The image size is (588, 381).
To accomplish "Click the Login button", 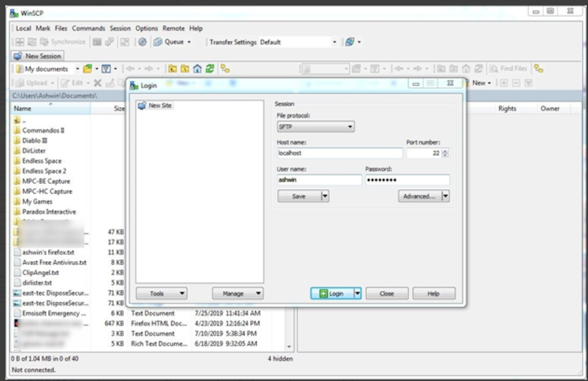I will [x=332, y=293].
